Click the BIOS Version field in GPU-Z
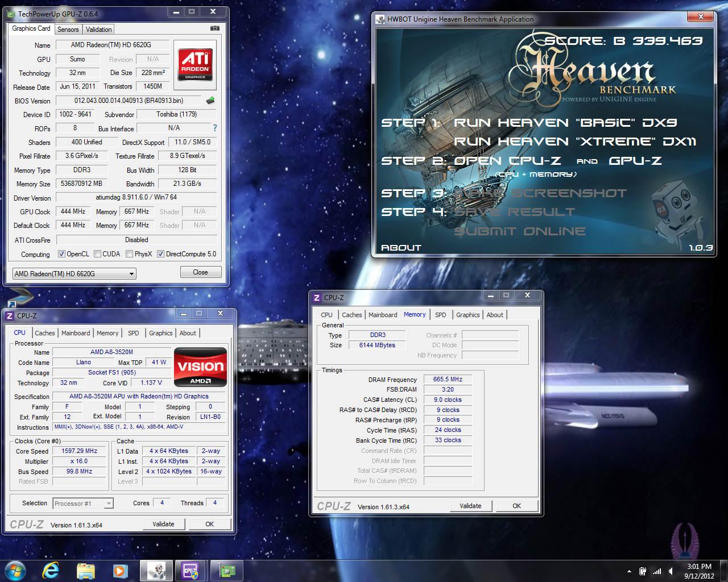Screen dimensions: 728x582 [129, 101]
